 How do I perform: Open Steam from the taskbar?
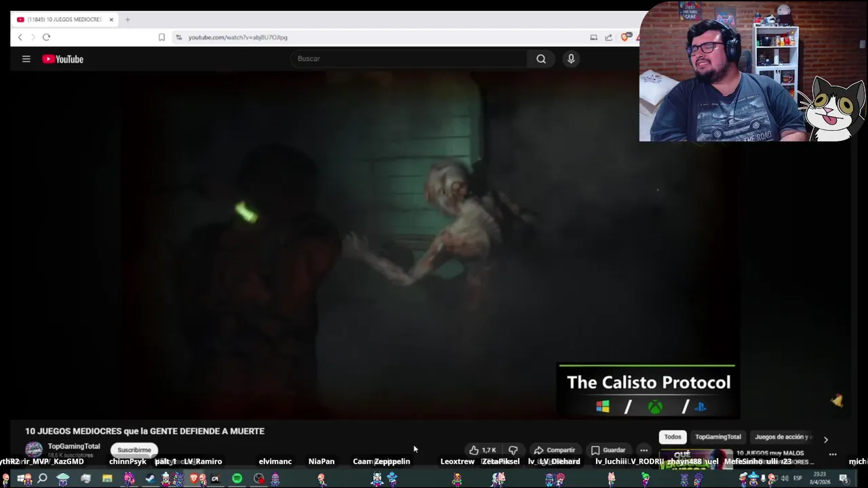tap(150, 479)
